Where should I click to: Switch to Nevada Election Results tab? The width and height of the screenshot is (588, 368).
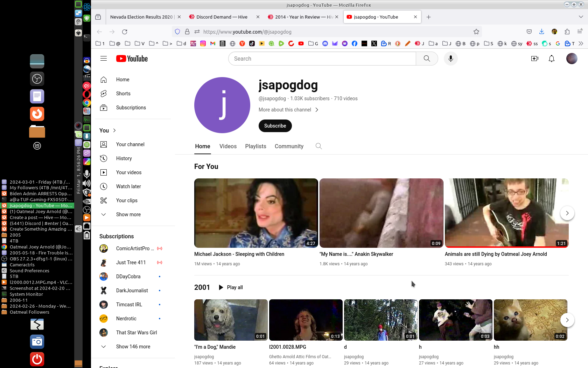click(x=141, y=17)
